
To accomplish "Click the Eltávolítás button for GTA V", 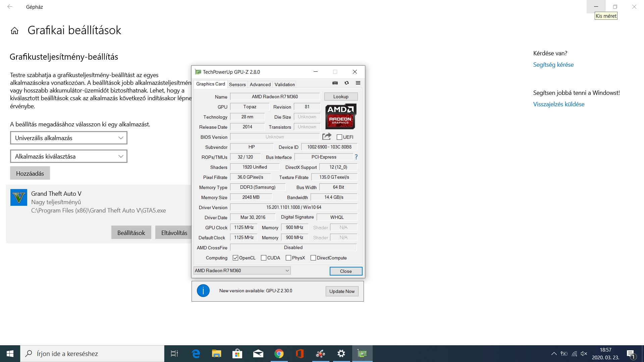I will (174, 233).
